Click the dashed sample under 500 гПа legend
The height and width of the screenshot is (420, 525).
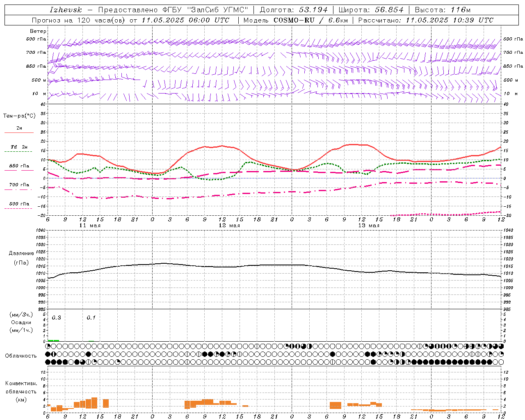(18, 209)
